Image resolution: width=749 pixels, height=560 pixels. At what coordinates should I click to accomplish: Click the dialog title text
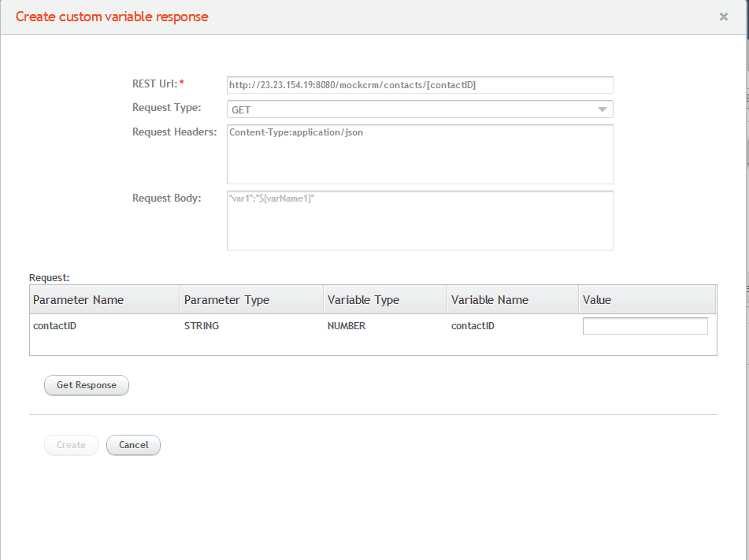point(112,17)
